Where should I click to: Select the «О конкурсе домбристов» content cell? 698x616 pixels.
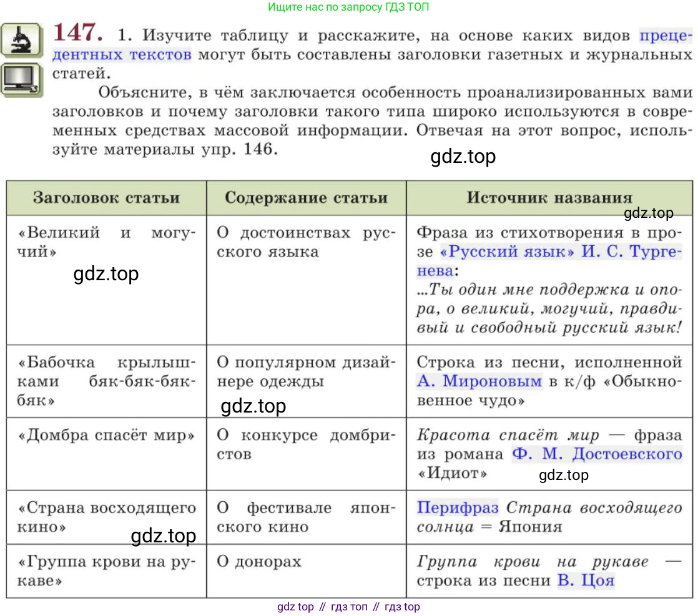pos(306,444)
